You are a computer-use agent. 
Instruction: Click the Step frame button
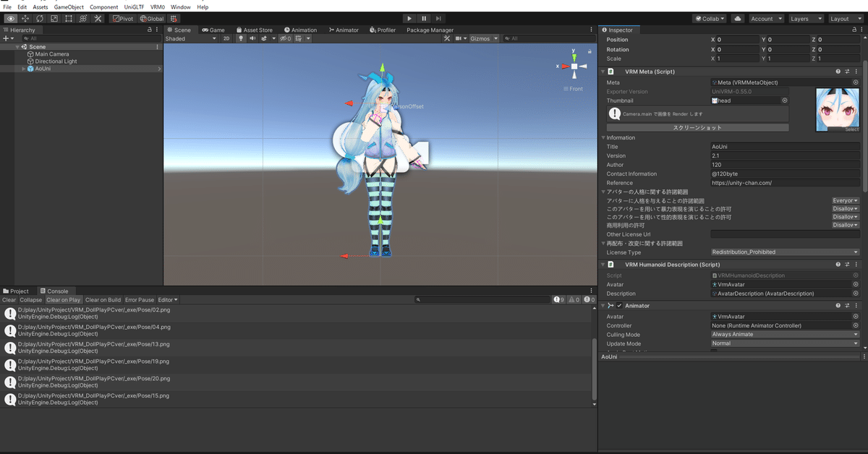(x=440, y=18)
